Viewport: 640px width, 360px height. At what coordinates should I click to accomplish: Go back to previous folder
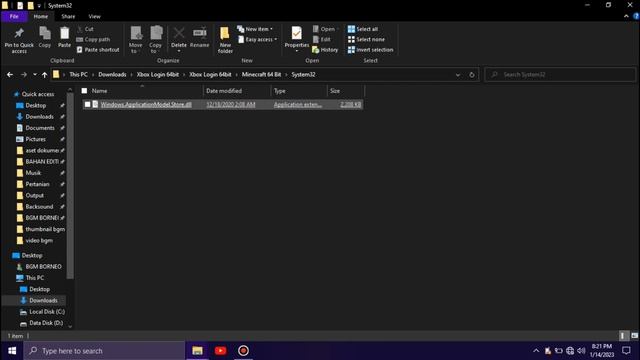click(10, 75)
